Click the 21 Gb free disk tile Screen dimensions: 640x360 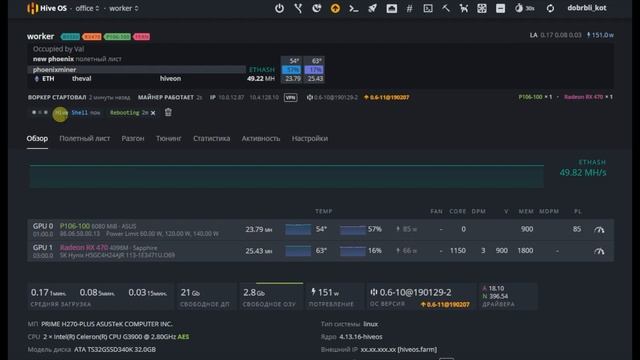(x=207, y=297)
